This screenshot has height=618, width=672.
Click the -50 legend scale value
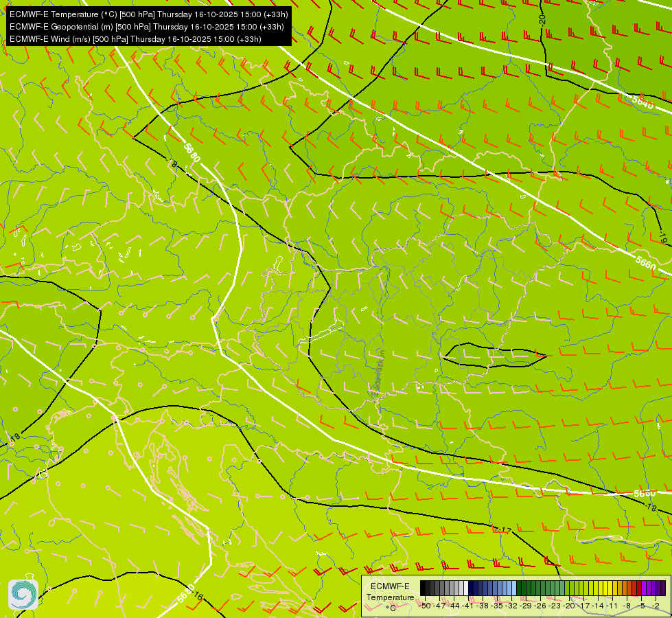[x=425, y=606]
